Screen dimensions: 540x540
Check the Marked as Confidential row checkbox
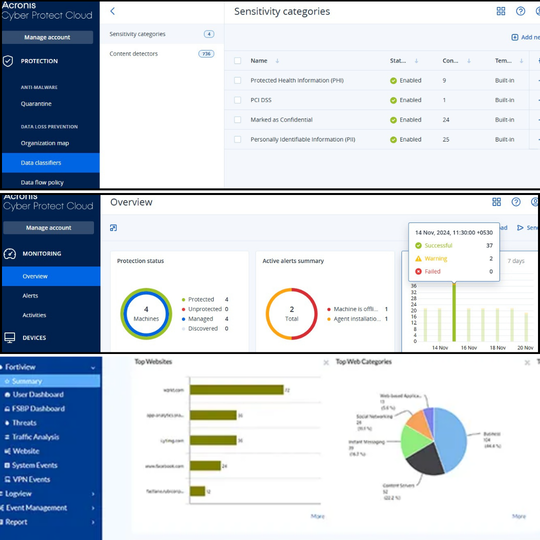[237, 120]
